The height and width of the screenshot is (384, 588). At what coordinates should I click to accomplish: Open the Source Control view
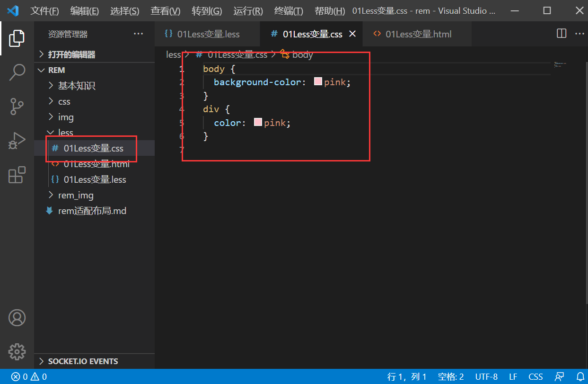point(17,107)
